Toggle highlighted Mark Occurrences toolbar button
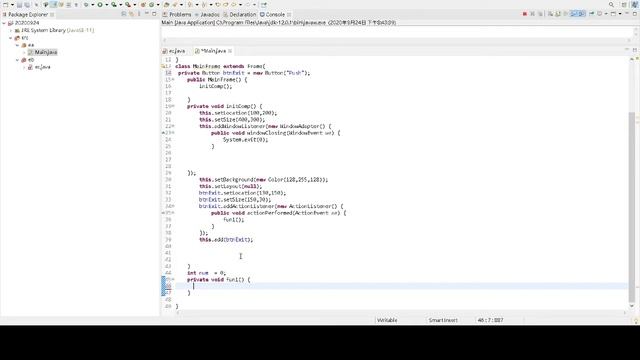Screen dimensions: 640x360 coord(53,4)
